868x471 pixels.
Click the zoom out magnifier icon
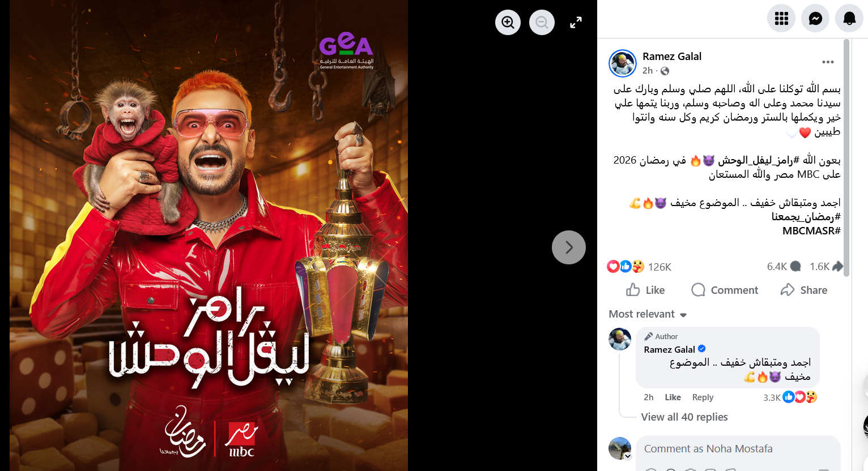tap(542, 23)
